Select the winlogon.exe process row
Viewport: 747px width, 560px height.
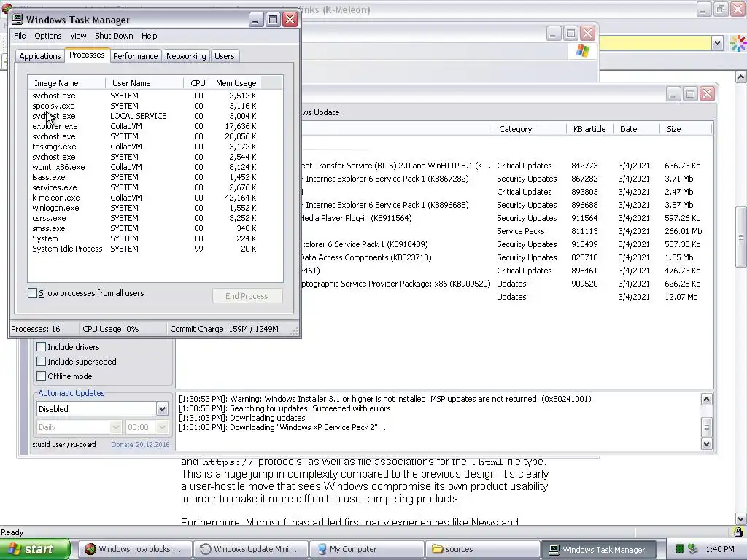(144, 208)
